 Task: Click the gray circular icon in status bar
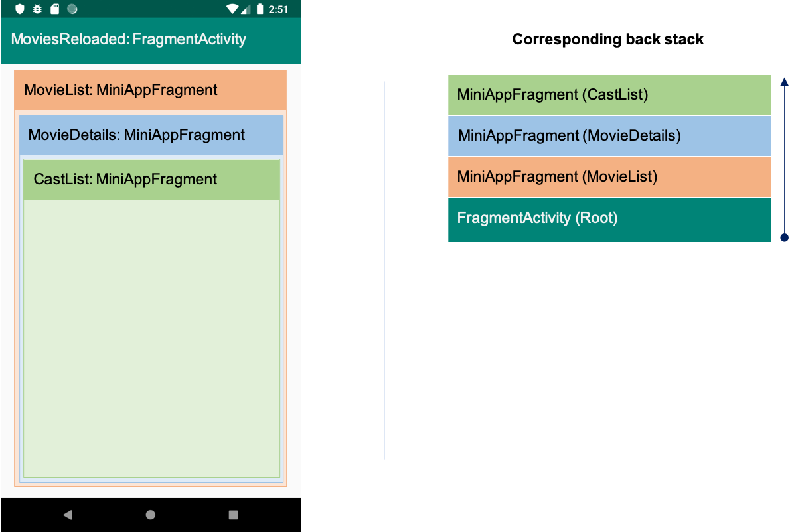click(72, 9)
